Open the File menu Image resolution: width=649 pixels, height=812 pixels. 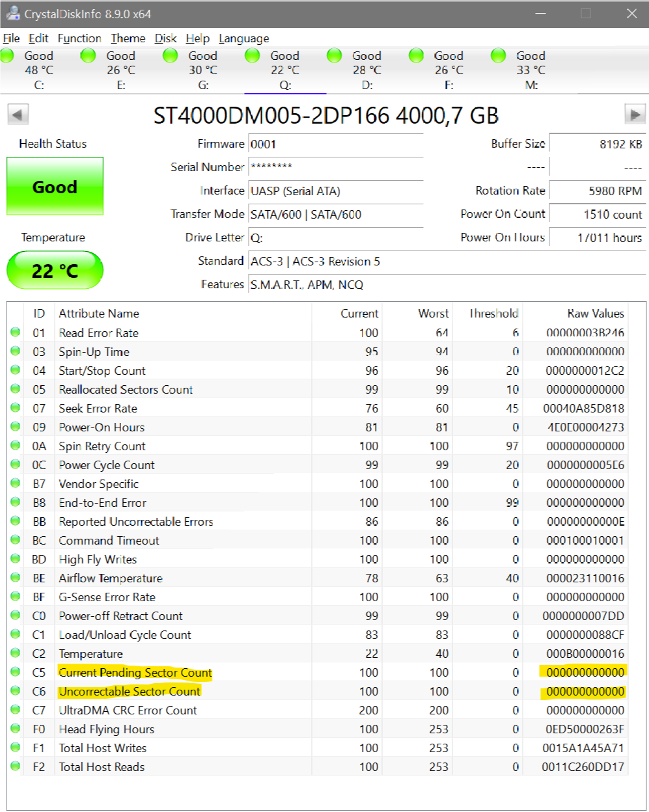(x=11, y=38)
